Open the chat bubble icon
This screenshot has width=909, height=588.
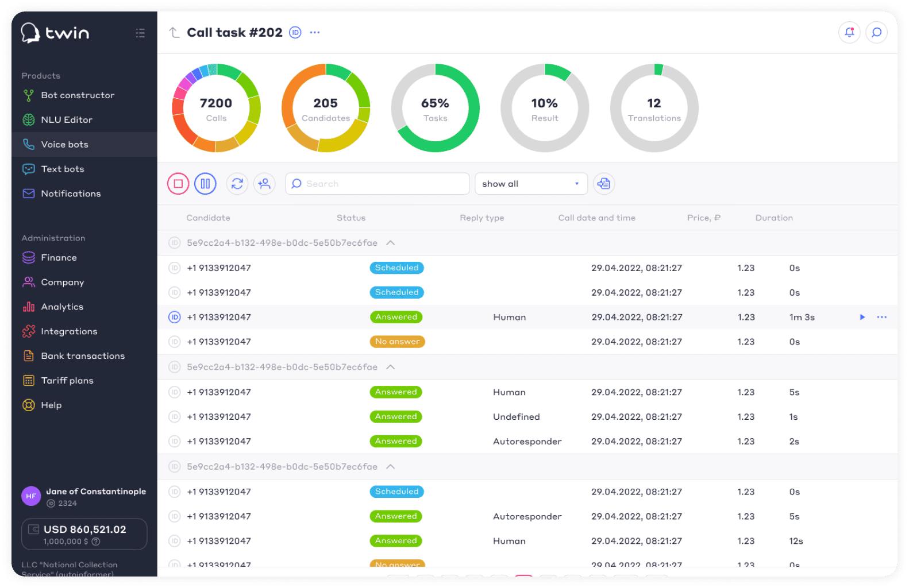pyautogui.click(x=876, y=33)
